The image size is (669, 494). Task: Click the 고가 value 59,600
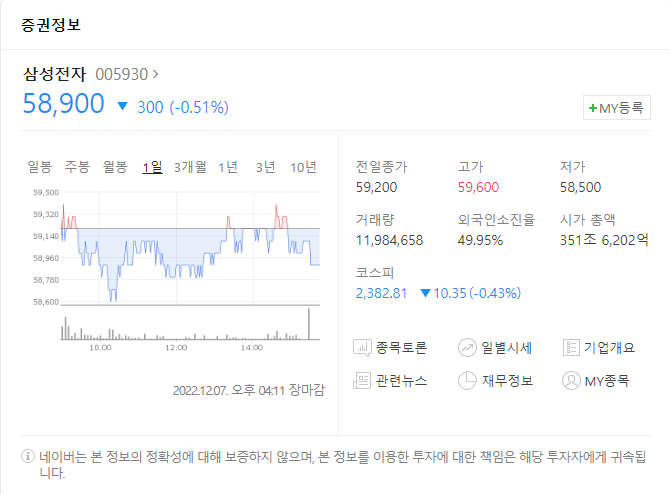pyautogui.click(x=478, y=187)
